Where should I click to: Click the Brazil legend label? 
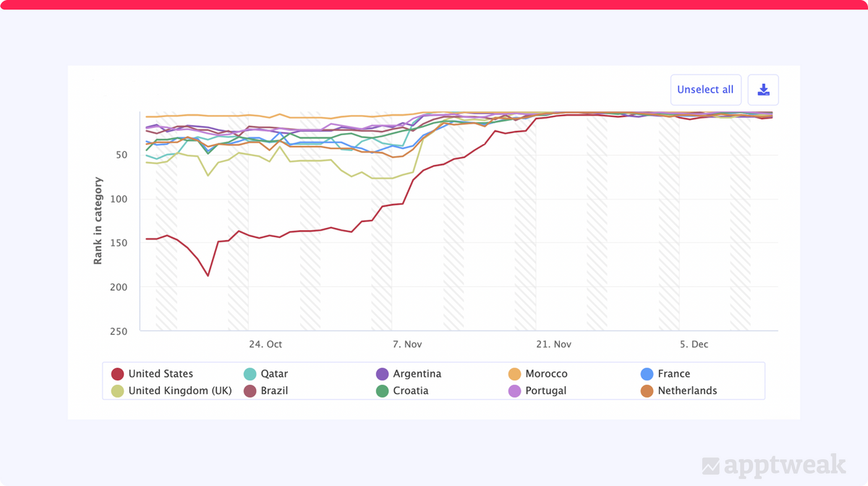pyautogui.click(x=275, y=391)
